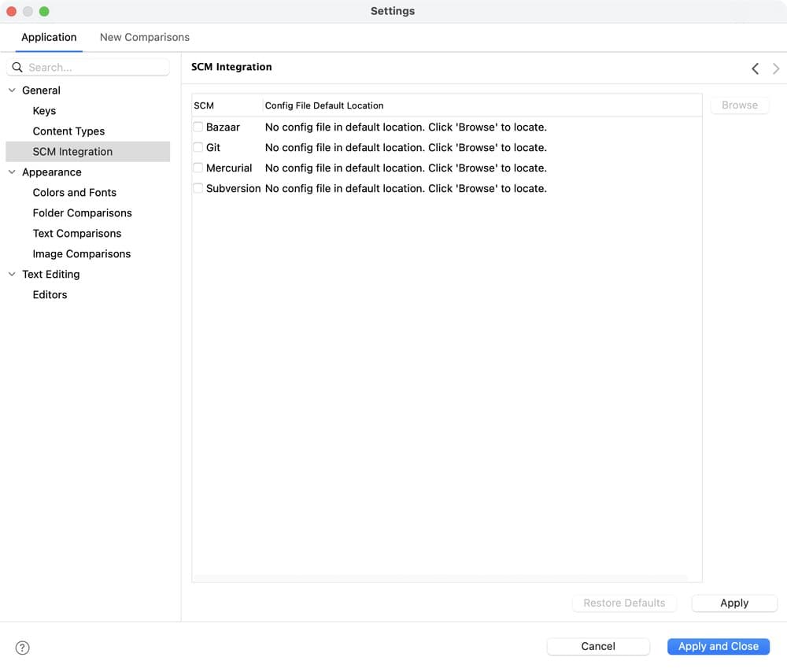Open the Keys settings page
Screen dimensions: 787x672
[44, 111]
